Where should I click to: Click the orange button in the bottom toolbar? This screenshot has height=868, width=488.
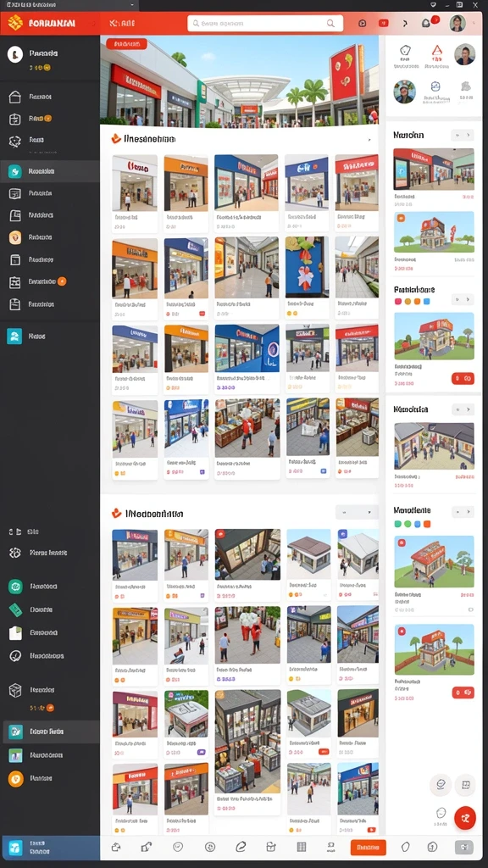coord(368,847)
